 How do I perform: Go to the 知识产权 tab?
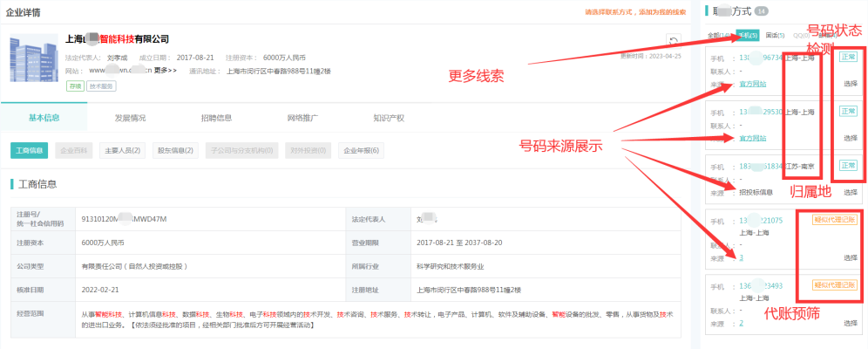click(389, 117)
